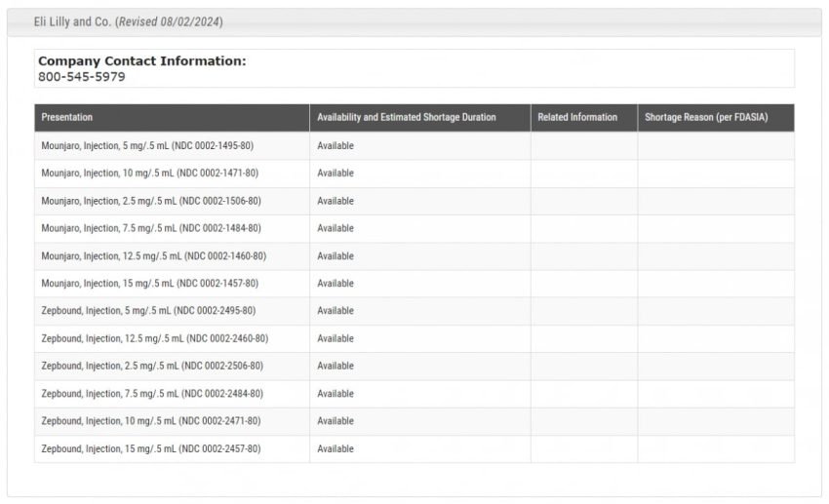
Task: Select Zepbound 2.5 mg/.5 mL NDC 0002-2506-80 row
Action: pos(414,367)
